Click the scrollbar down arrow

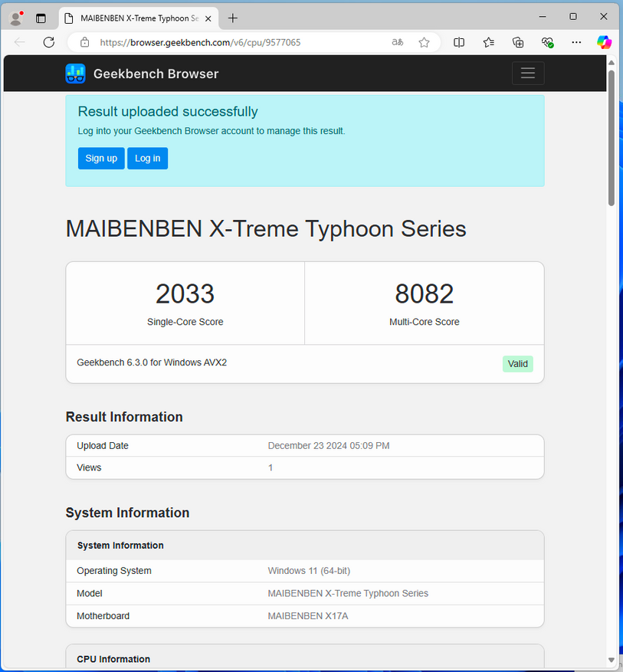[612, 660]
